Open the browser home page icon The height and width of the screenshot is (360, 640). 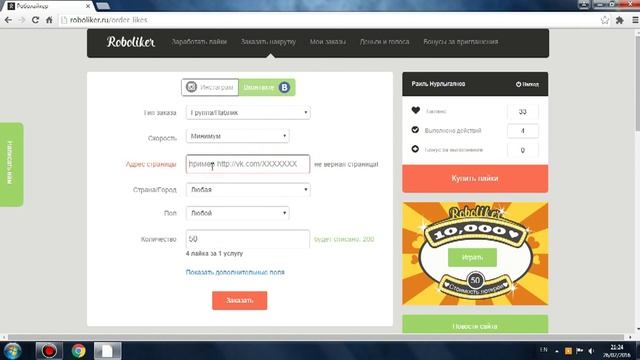[x=49, y=20]
